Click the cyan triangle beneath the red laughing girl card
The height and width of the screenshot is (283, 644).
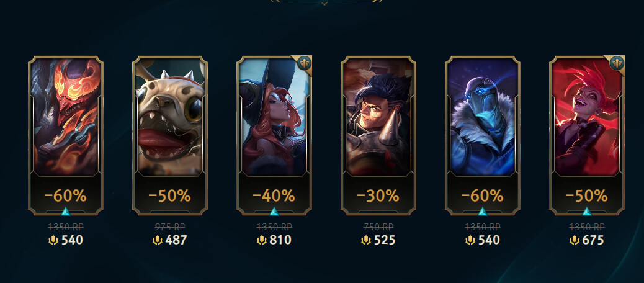587,212
